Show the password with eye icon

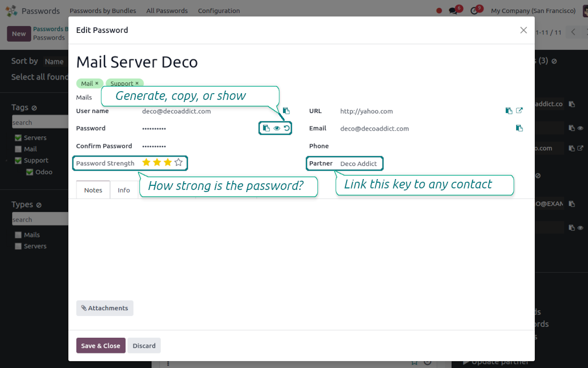click(277, 128)
